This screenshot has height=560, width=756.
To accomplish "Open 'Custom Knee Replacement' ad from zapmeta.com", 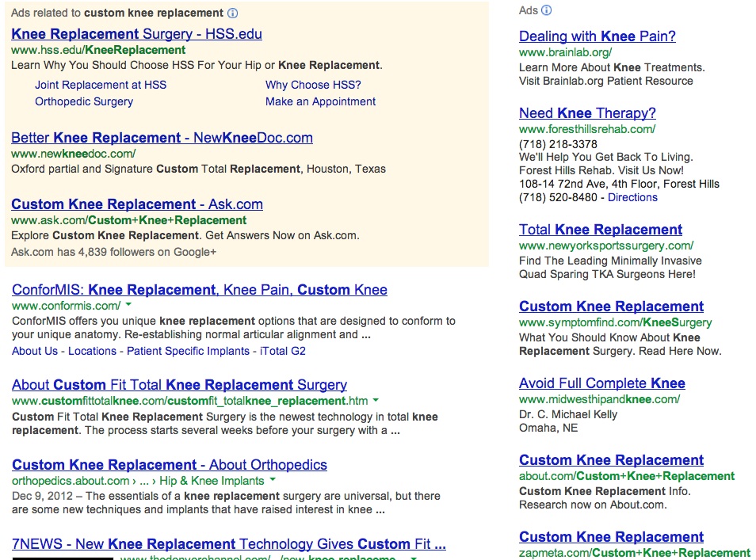I will 611,536.
